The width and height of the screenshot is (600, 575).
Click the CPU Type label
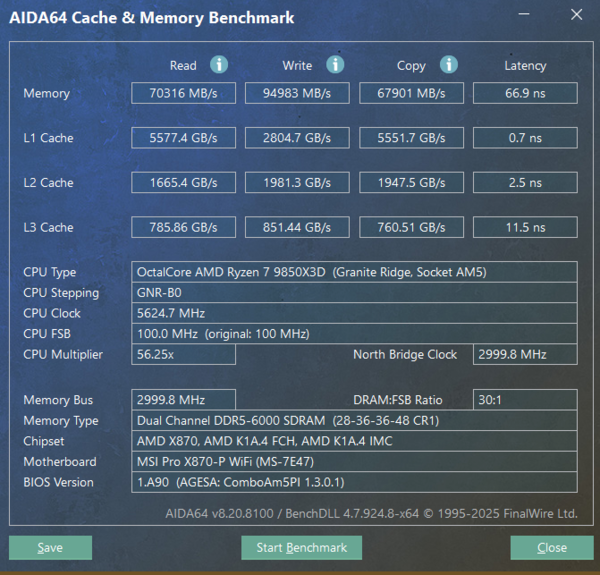pos(50,272)
